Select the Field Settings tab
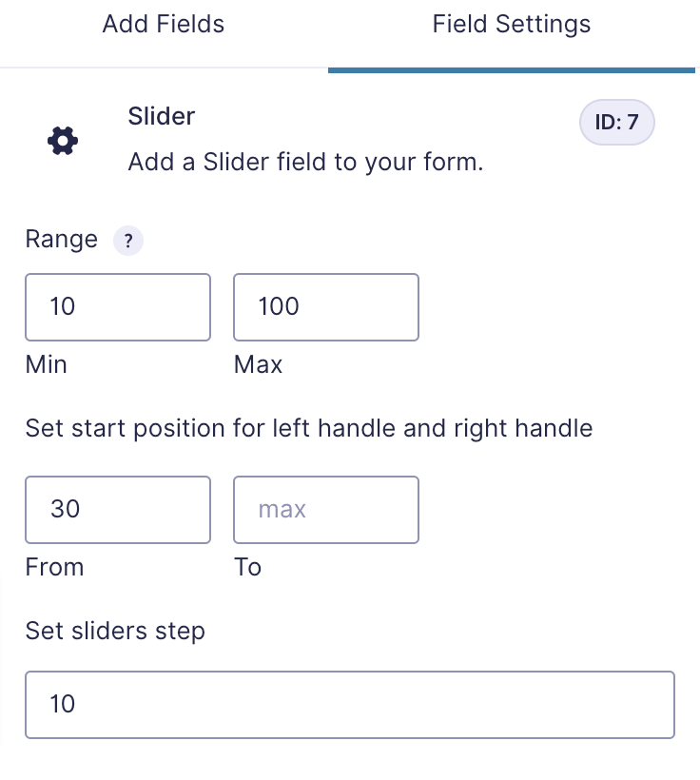The width and height of the screenshot is (700, 780). point(512,24)
